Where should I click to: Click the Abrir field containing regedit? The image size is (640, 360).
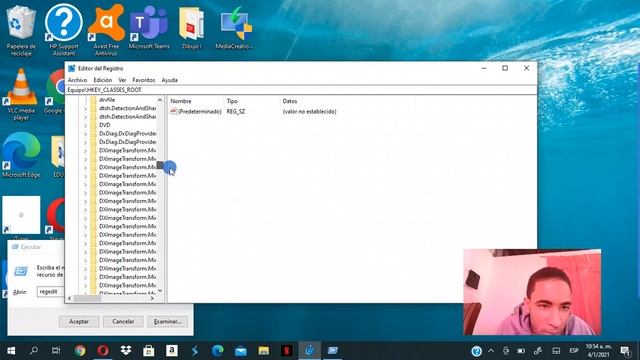pyautogui.click(x=51, y=292)
